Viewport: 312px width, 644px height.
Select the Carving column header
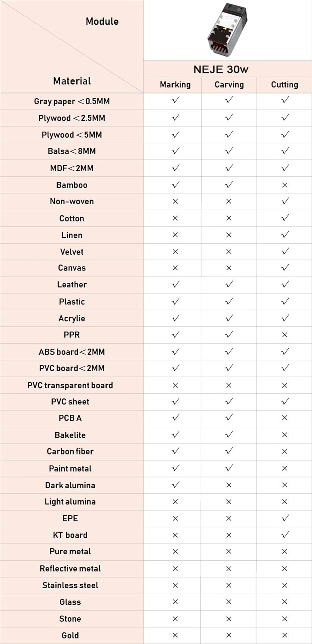[229, 84]
